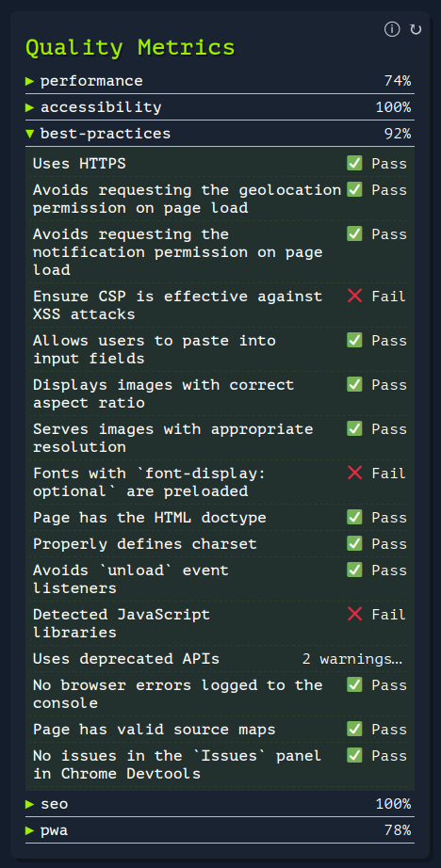Collapse the best-practices section arrow
The image size is (441, 868).
(x=30, y=134)
